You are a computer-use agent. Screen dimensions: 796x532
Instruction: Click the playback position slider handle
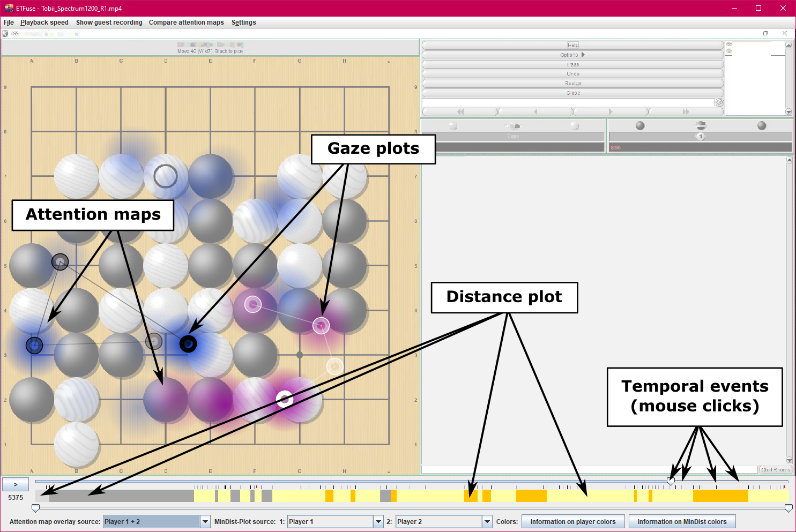point(671,482)
